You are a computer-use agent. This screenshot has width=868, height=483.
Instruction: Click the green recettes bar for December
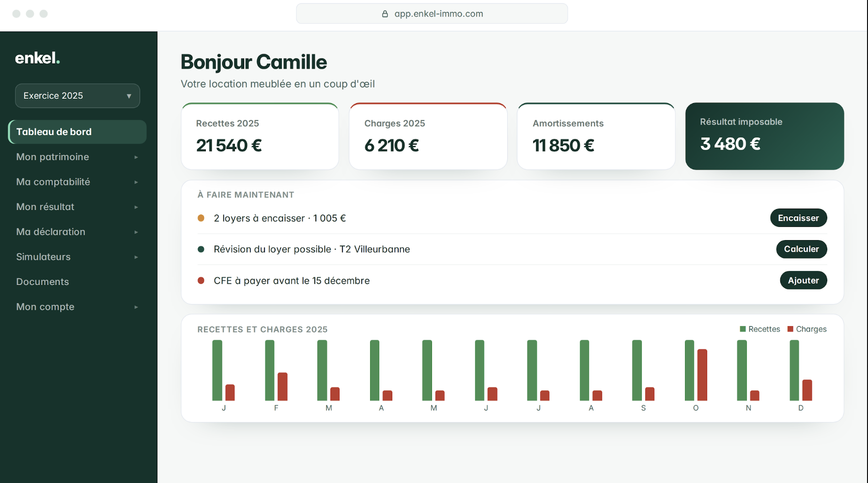click(x=794, y=370)
